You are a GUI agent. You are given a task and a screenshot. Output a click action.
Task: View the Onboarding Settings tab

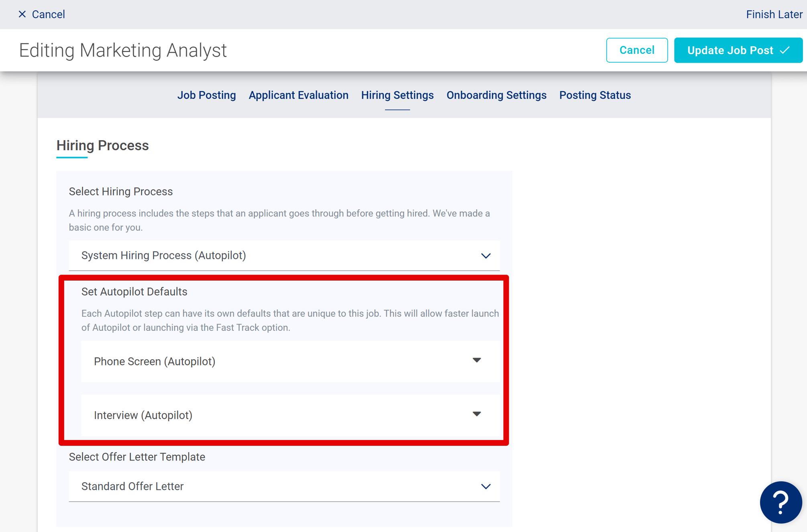(x=496, y=95)
